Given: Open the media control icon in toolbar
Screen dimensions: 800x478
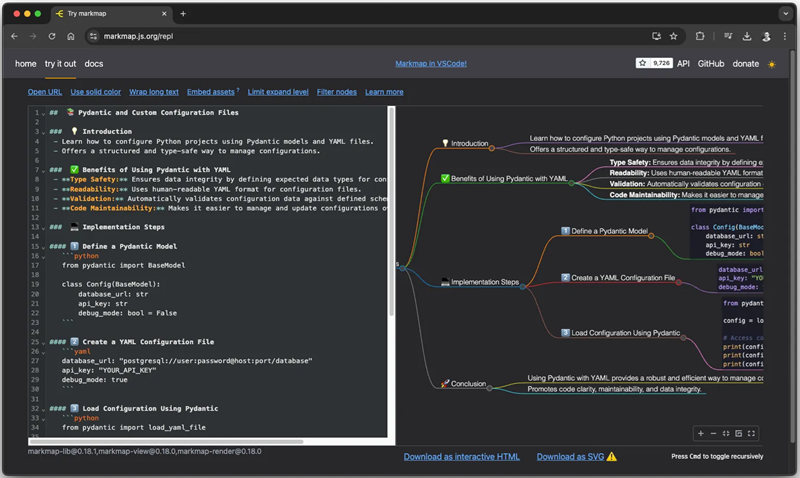Looking at the screenshot, I should pyautogui.click(x=728, y=36).
